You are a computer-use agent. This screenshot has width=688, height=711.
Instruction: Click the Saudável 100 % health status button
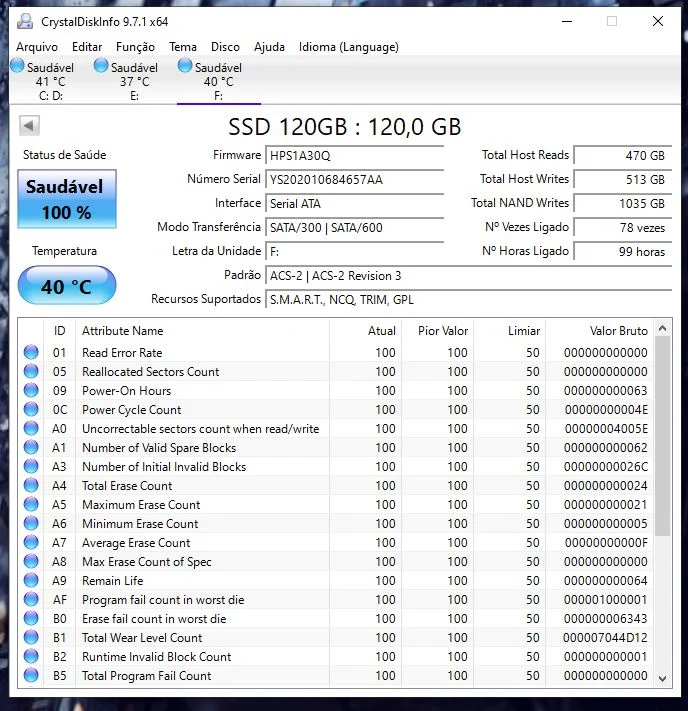(67, 199)
